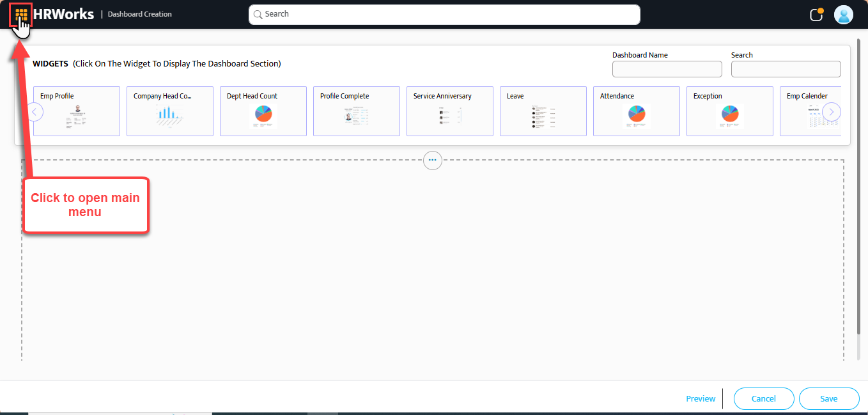Viewport: 868px width, 415px height.
Task: Select the Dept Head Count widget
Action: [x=263, y=111]
